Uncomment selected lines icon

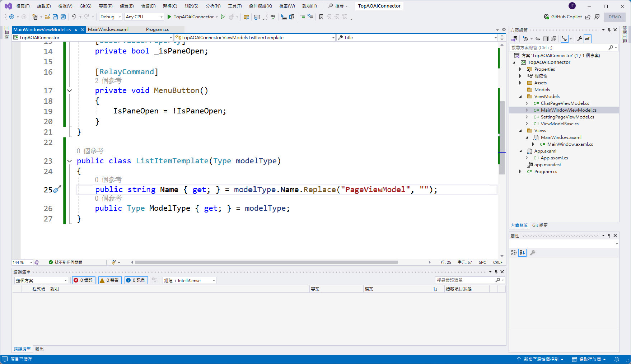pos(310,17)
